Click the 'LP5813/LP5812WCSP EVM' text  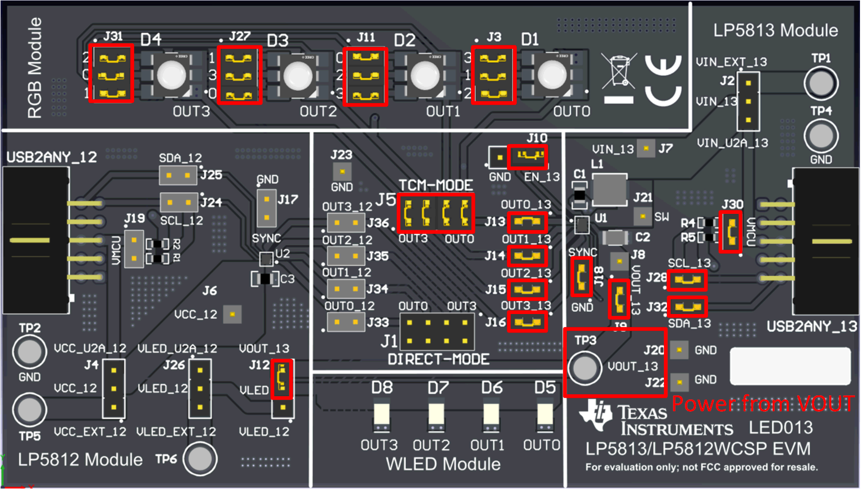click(x=698, y=449)
